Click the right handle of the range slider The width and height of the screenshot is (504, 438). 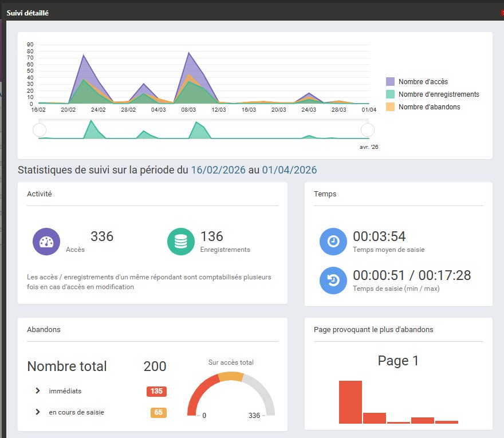coord(367,130)
